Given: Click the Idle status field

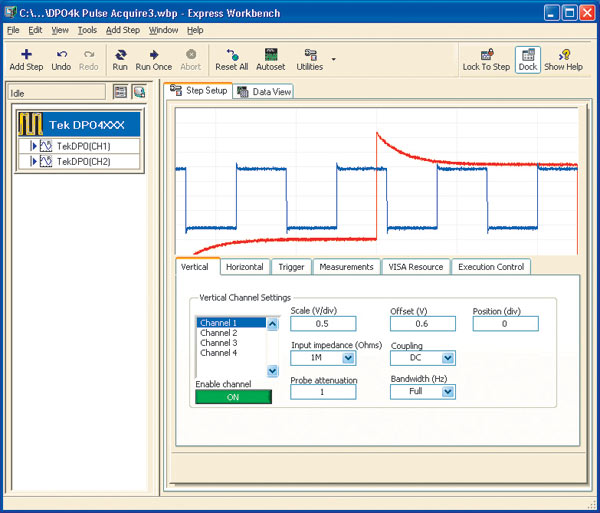Looking at the screenshot, I should (57, 93).
